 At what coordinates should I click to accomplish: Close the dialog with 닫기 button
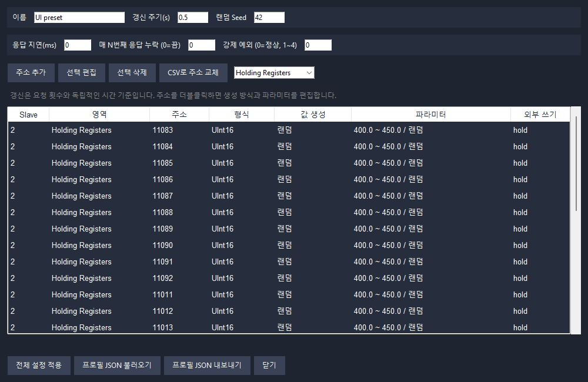click(269, 365)
